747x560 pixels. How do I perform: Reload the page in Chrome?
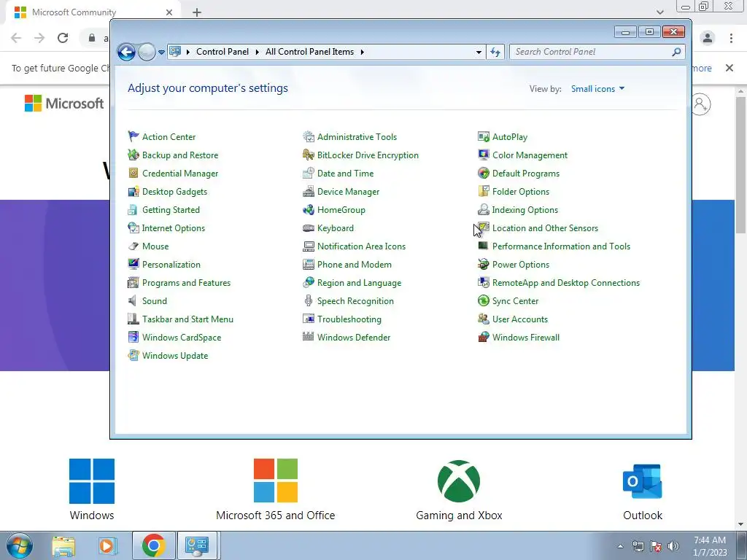(x=63, y=38)
